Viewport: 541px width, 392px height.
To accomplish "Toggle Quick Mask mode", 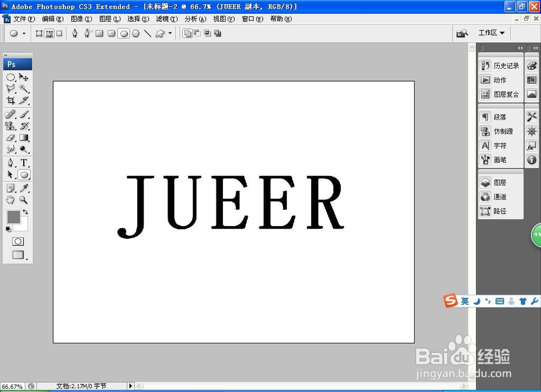I will [18, 241].
